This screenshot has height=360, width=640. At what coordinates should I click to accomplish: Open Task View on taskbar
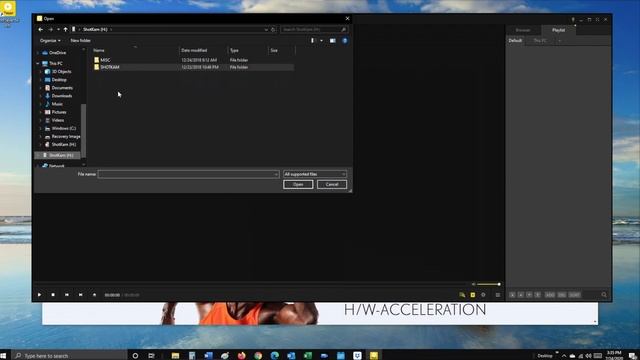[151, 356]
